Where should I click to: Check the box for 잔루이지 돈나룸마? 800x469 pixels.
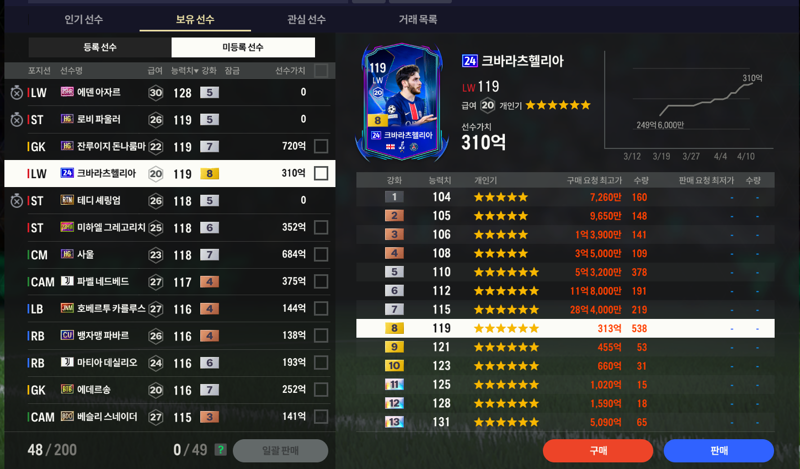coord(321,146)
